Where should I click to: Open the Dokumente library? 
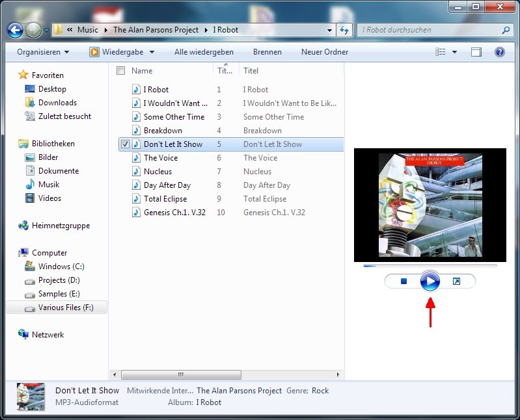click(59, 171)
